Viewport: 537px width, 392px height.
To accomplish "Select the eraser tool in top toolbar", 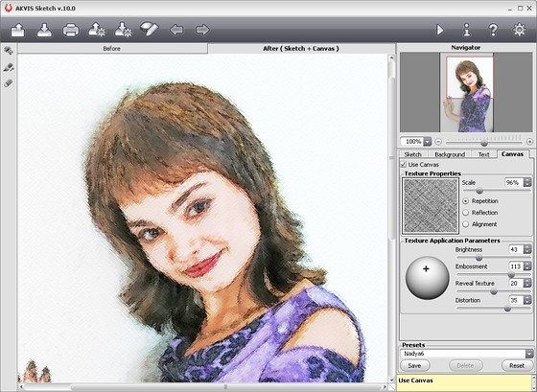I will click(150, 30).
